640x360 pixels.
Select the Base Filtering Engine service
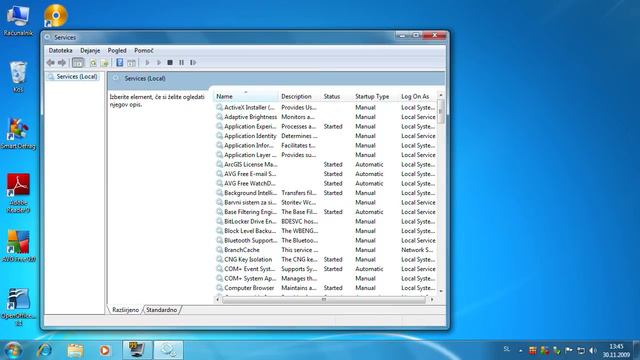coord(325,212)
